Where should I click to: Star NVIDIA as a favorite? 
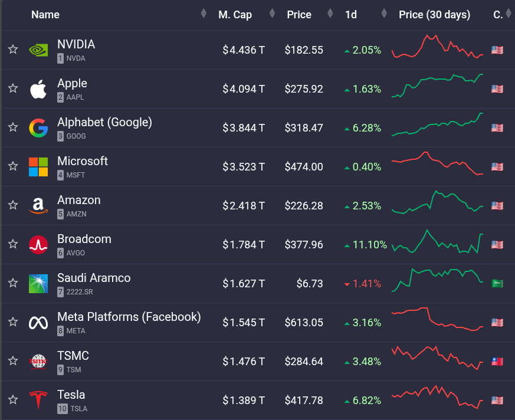tap(13, 50)
